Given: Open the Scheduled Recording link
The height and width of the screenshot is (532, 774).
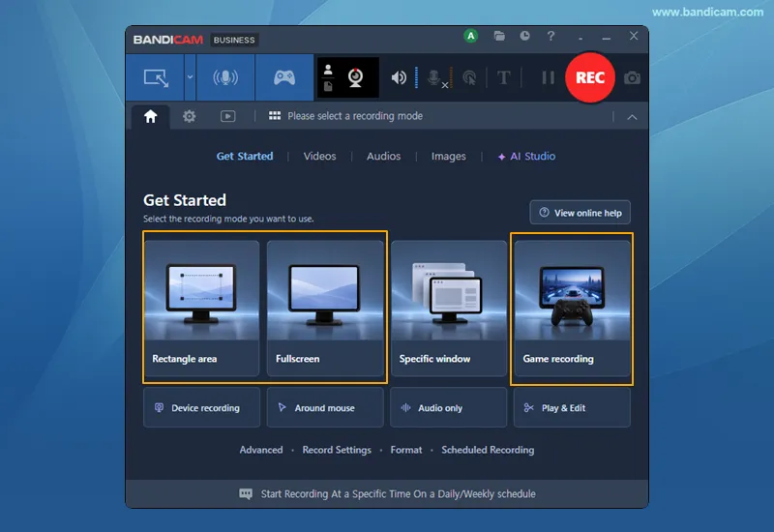Looking at the screenshot, I should click(488, 450).
